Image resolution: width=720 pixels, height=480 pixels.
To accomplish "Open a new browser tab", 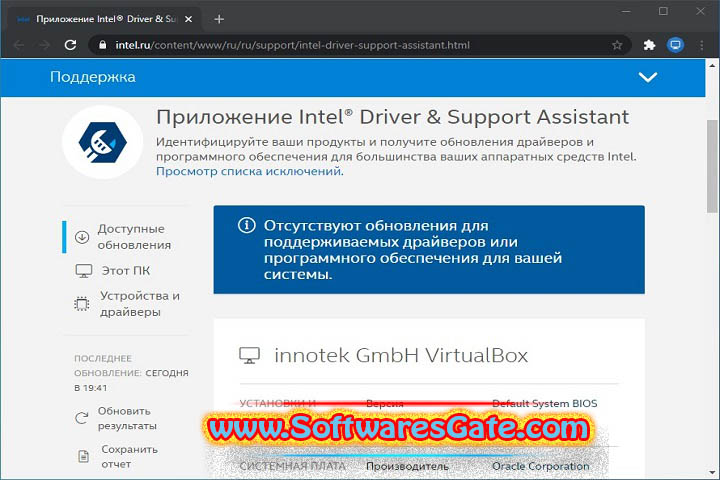I will click(x=219, y=19).
